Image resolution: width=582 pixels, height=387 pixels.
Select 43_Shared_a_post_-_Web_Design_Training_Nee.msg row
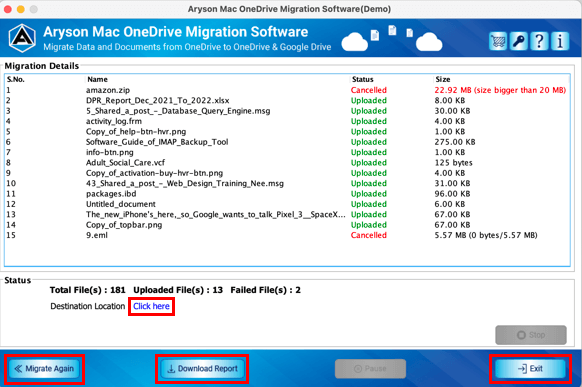coord(287,184)
